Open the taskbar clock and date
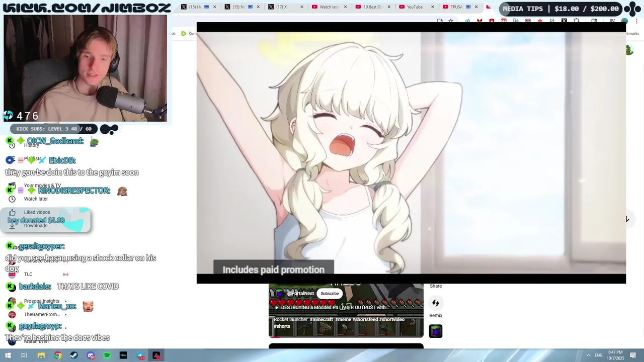This screenshot has height=362, width=644. click(615, 355)
